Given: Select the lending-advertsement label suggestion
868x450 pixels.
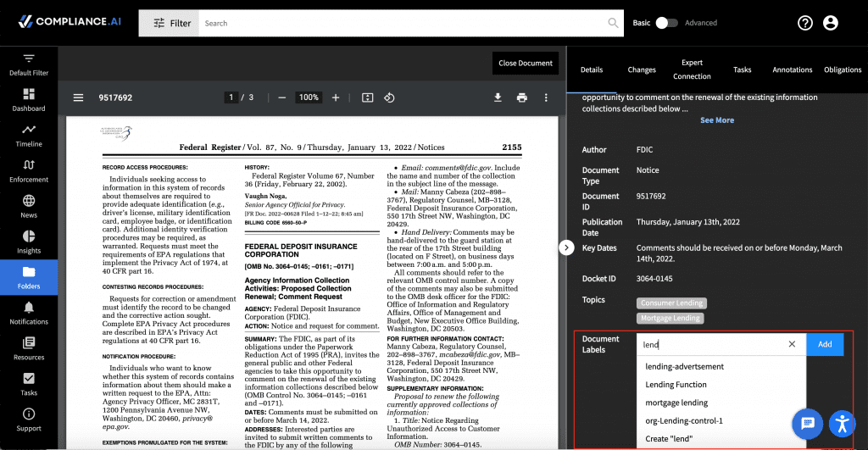Looking at the screenshot, I should pyautogui.click(x=721, y=366).
